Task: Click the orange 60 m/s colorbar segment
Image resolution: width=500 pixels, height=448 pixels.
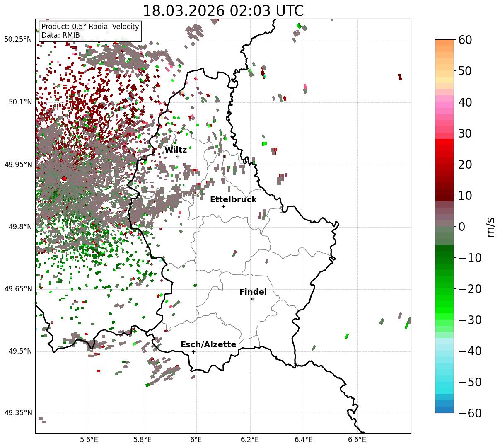Action: [444, 42]
